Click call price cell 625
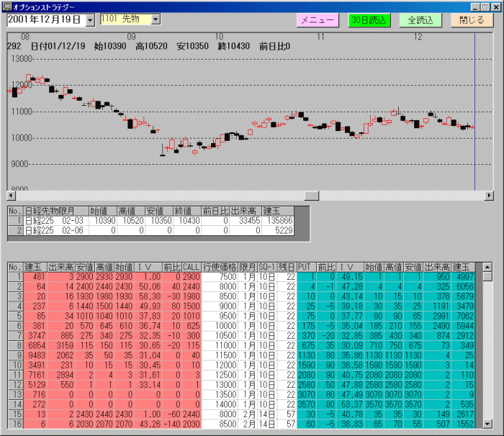Image resolution: width=504 pixels, height=436 pixels. click(192, 326)
